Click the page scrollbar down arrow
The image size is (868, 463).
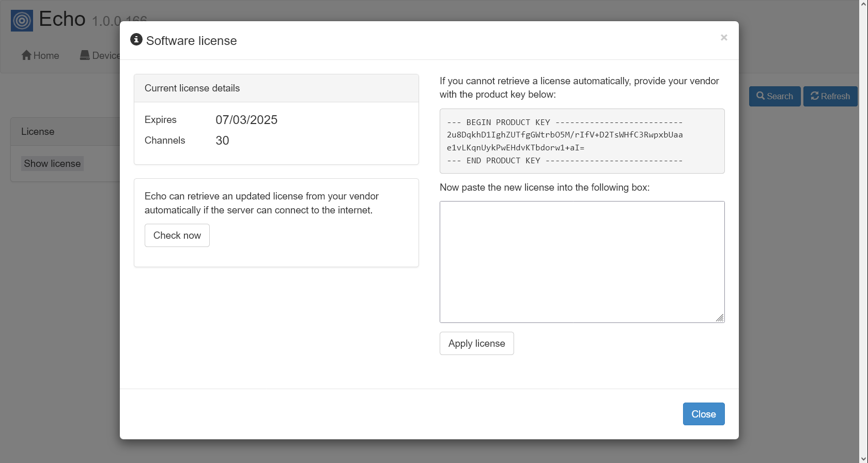click(x=863, y=458)
